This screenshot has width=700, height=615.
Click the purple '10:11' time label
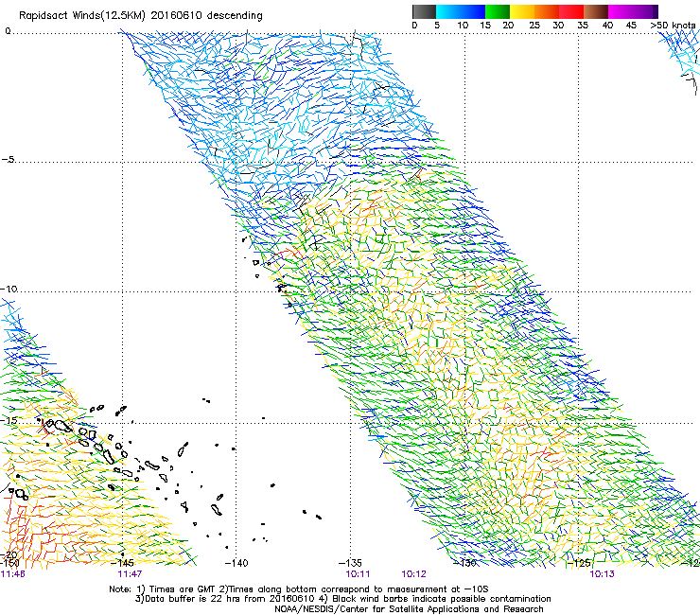(x=358, y=574)
